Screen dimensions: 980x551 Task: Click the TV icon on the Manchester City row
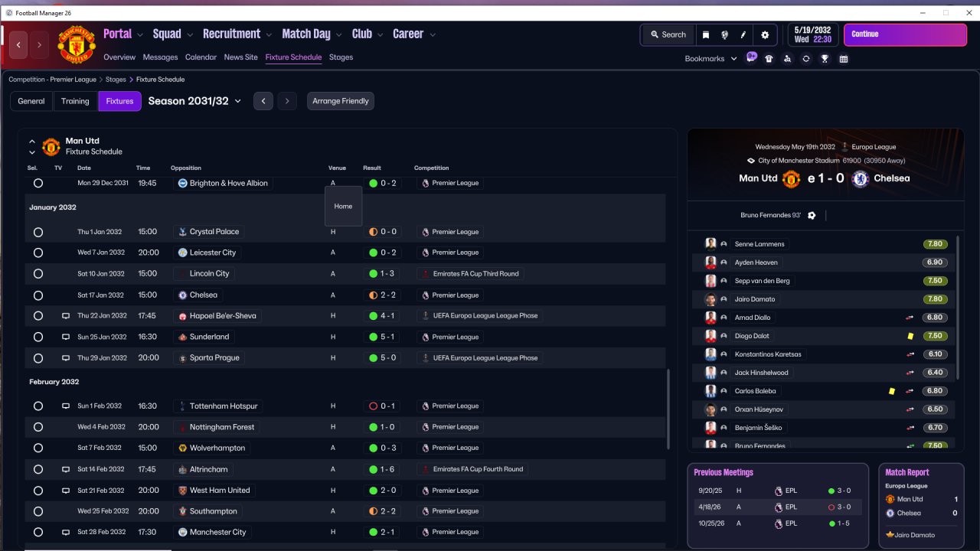(66, 532)
